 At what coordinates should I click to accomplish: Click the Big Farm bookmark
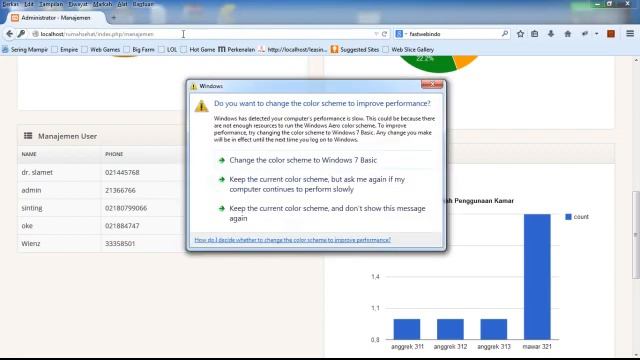[x=139, y=49]
